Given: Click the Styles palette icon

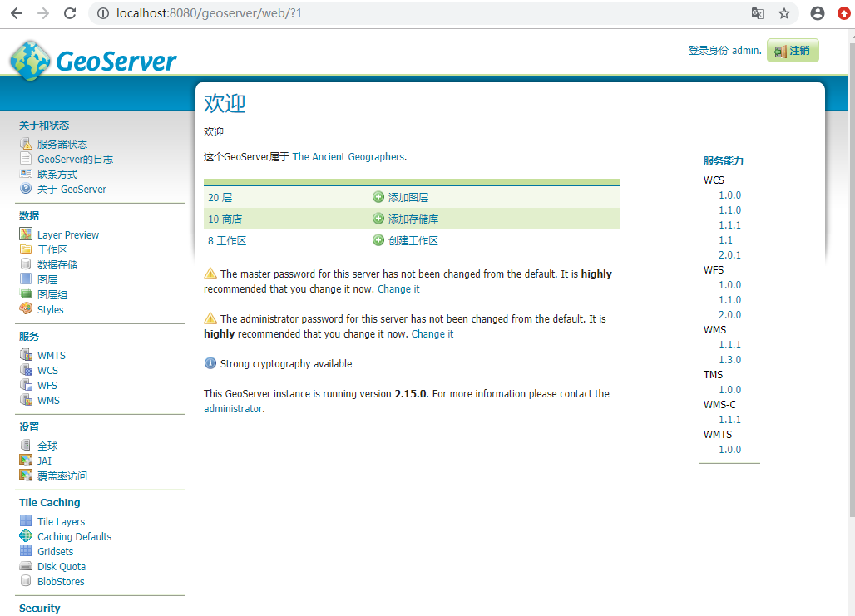Looking at the screenshot, I should (26, 308).
